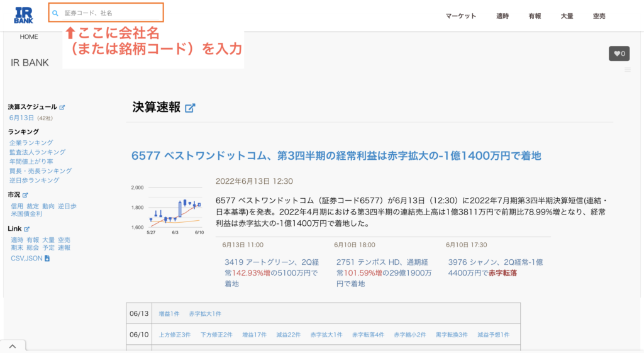Open the 大量 menu item

[x=567, y=16]
